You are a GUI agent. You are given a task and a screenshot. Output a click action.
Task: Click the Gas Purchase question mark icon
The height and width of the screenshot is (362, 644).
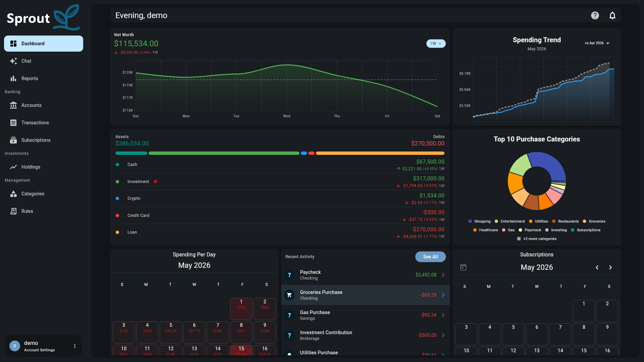[x=289, y=315]
